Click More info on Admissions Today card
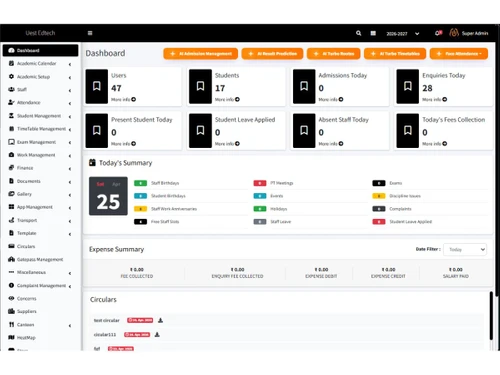The image size is (500, 375). point(331,99)
